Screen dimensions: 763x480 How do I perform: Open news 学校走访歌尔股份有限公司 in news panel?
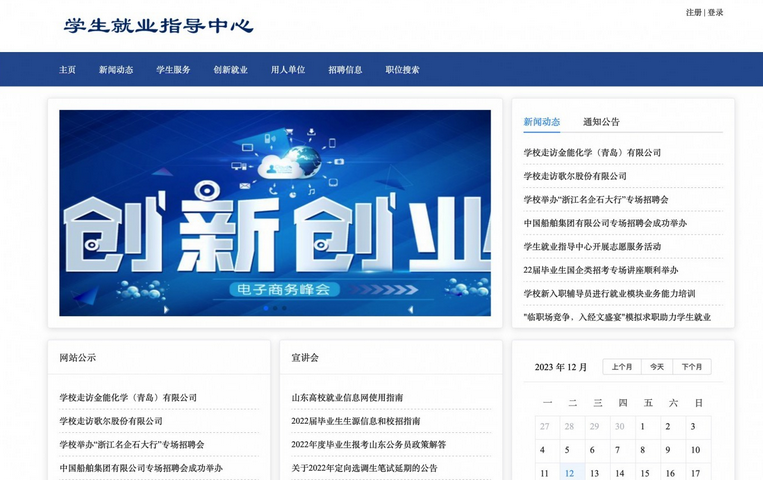[575, 176]
